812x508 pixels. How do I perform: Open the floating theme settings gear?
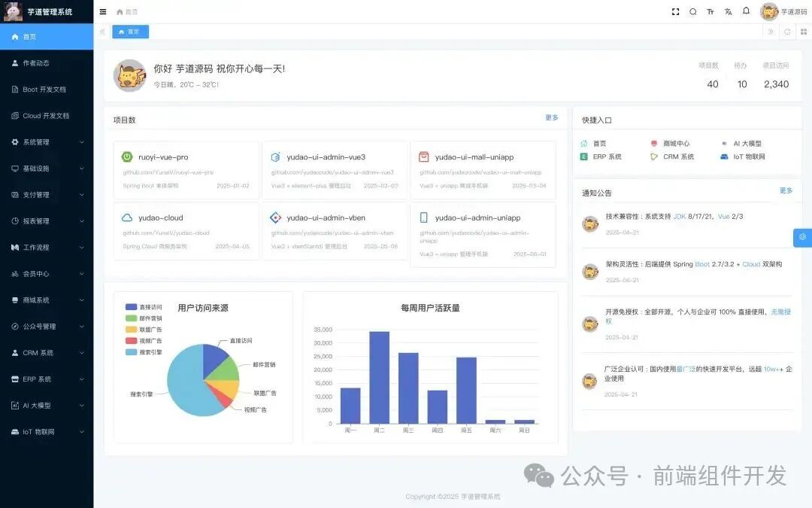coord(803,237)
